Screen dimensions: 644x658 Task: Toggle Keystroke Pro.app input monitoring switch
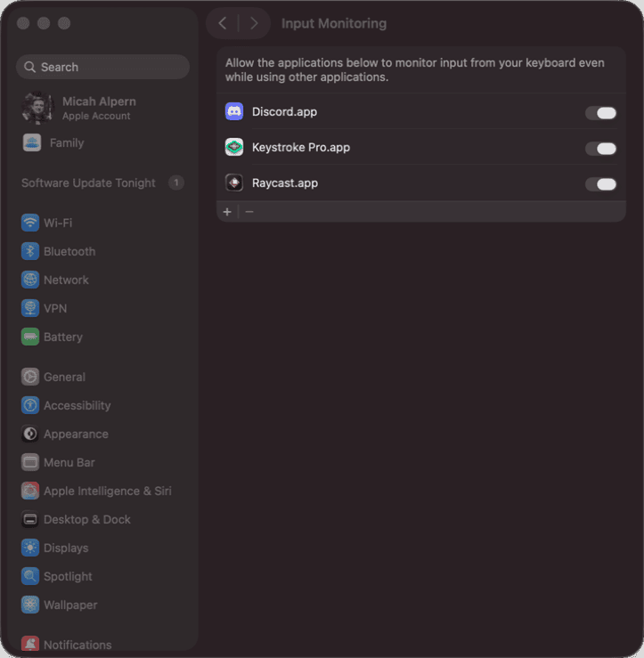pos(600,149)
